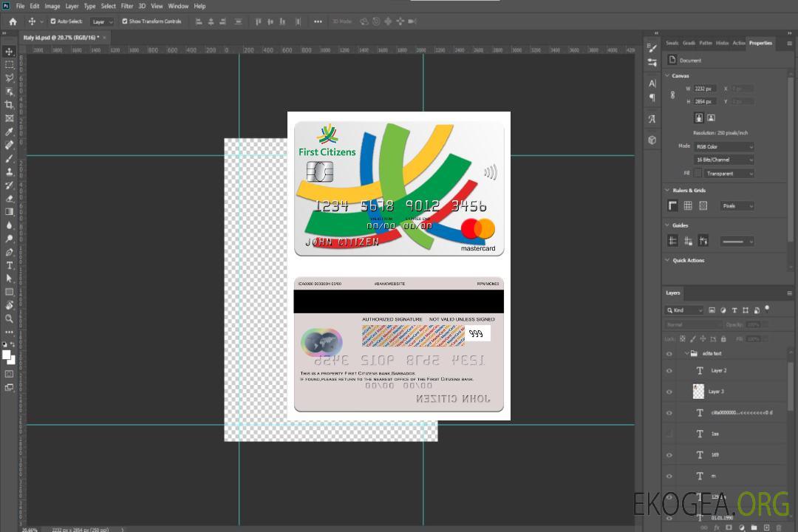Select the Crop tool in the toolbar
The width and height of the screenshot is (798, 532).
(10, 105)
